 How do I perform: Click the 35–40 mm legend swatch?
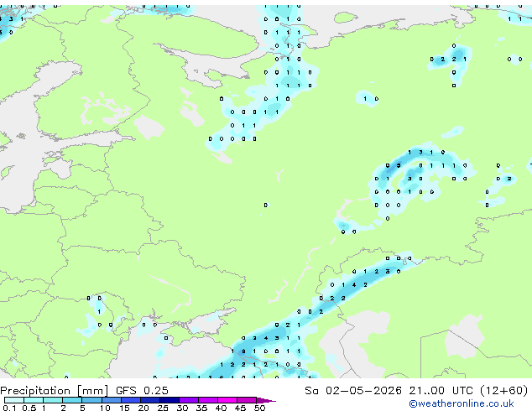coord(208,400)
